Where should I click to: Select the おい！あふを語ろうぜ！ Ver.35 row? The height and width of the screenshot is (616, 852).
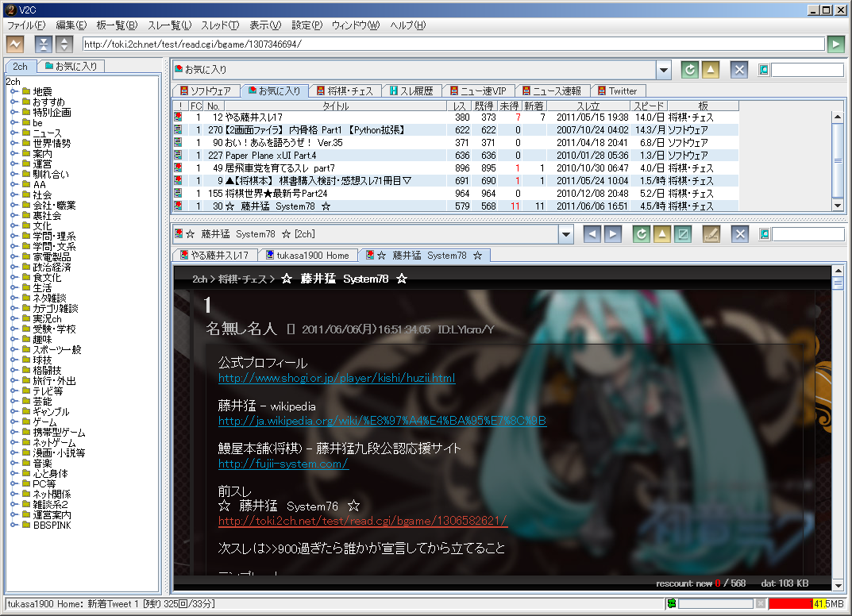pos(455,142)
